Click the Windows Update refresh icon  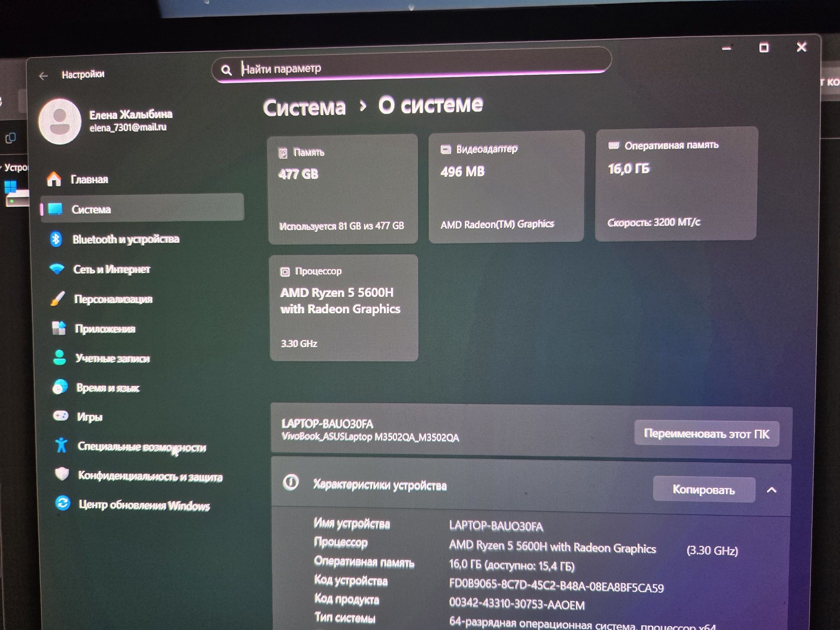pyautogui.click(x=63, y=503)
